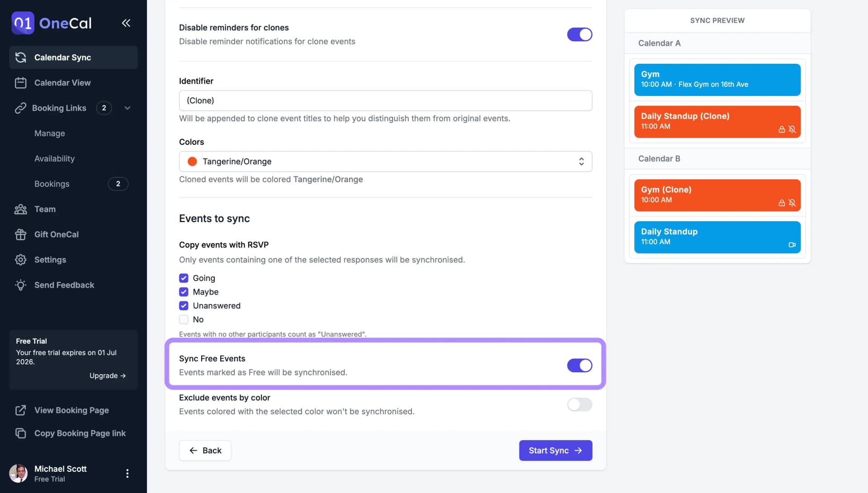Viewport: 868px width, 493px height.
Task: Click into the Identifier text field
Action: point(385,100)
